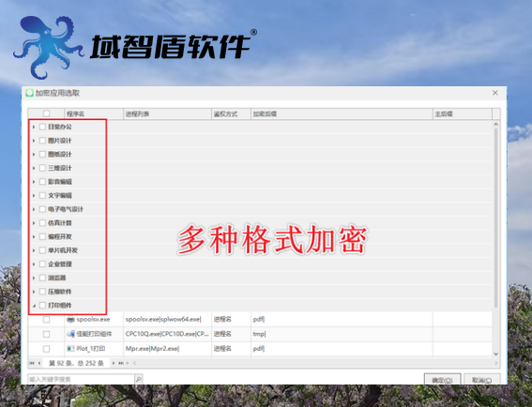
Task: Click the 第 92 条, 总 252 条 record counter
Action: point(76,363)
